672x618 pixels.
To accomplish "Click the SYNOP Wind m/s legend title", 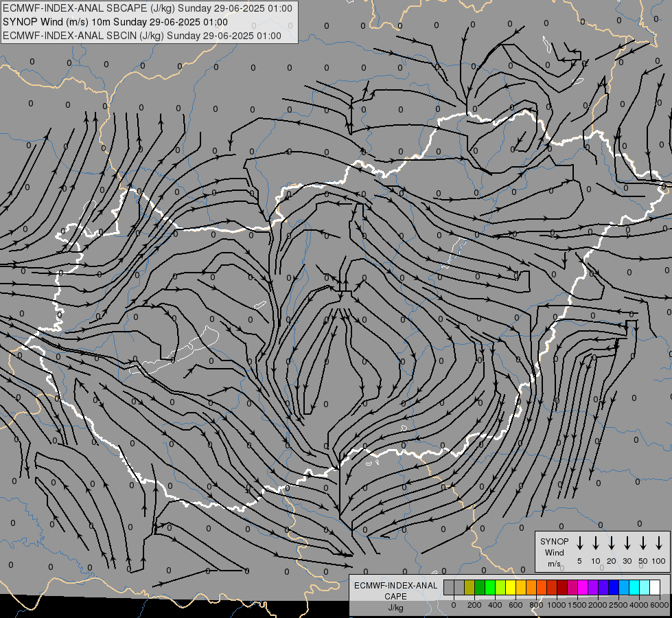I will (554, 552).
